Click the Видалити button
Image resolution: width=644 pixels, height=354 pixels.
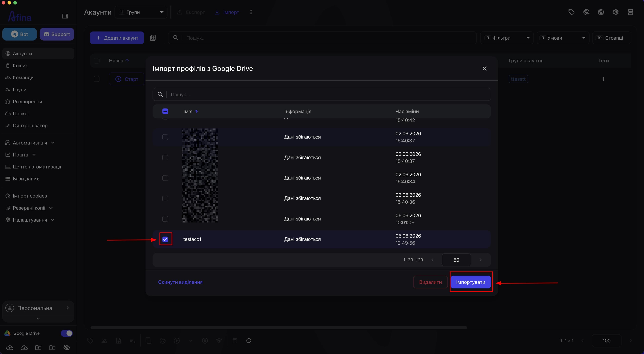[x=430, y=282]
